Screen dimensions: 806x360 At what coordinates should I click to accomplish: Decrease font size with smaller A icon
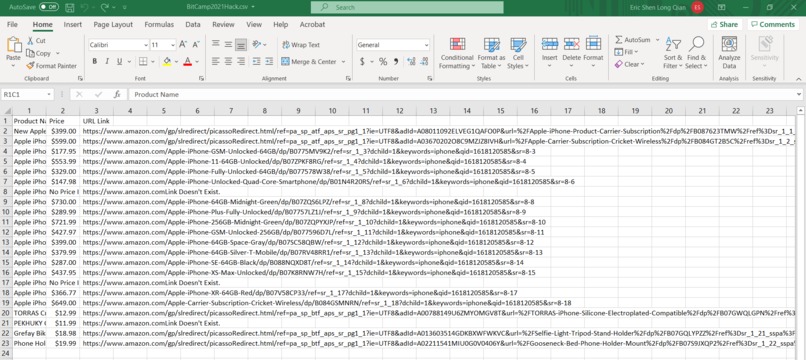[x=196, y=45]
